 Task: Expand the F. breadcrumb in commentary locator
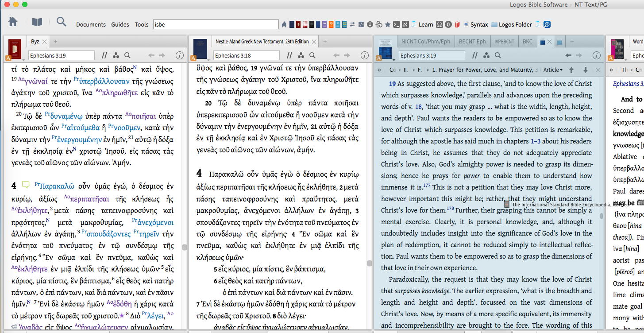(x=420, y=70)
